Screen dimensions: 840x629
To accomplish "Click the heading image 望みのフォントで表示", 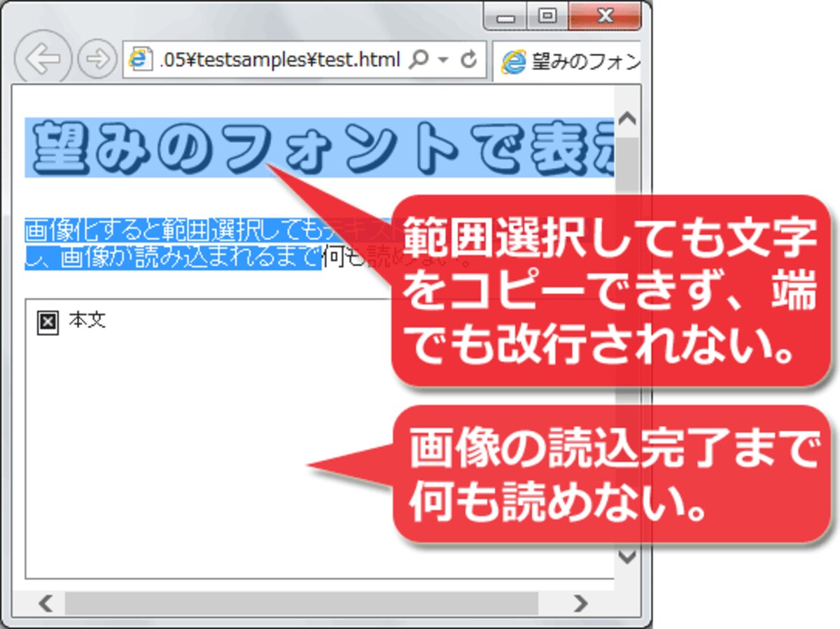I will coord(319,148).
